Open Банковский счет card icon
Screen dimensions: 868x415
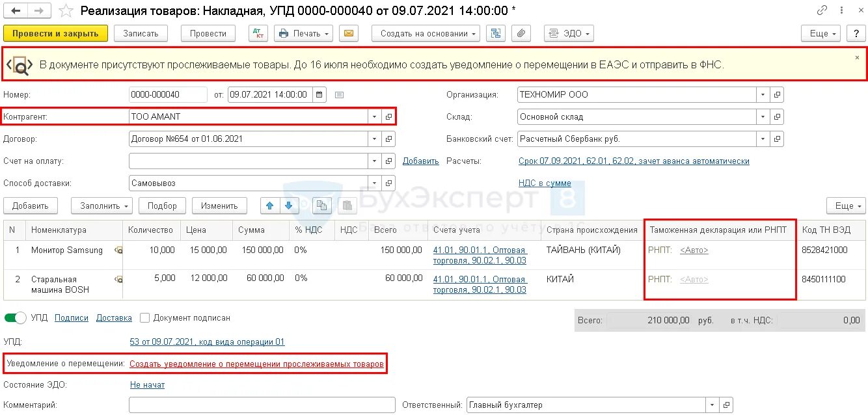click(x=777, y=139)
